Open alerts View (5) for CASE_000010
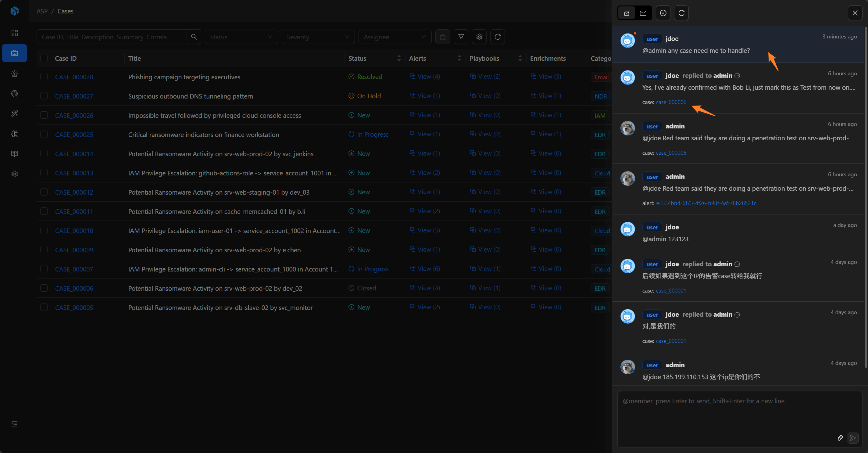The image size is (868, 453). click(425, 230)
